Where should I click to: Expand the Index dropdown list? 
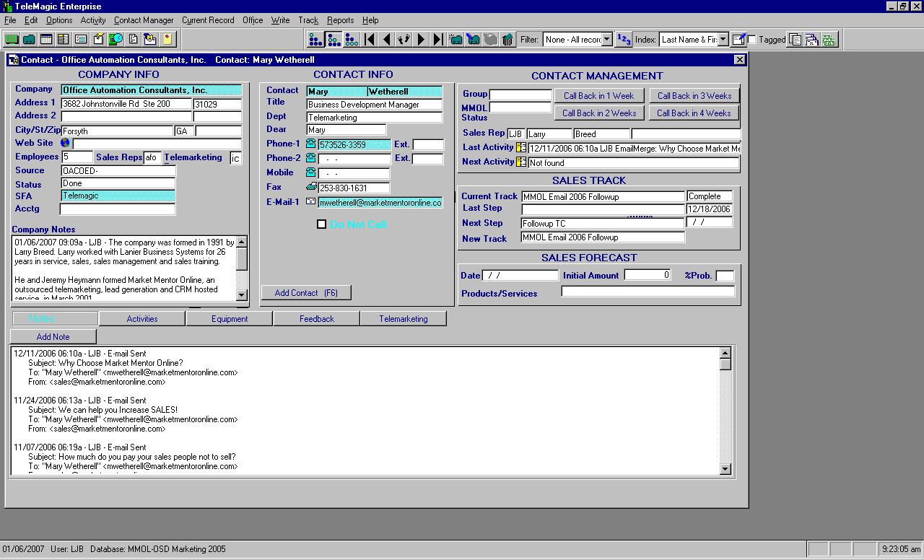coord(723,40)
